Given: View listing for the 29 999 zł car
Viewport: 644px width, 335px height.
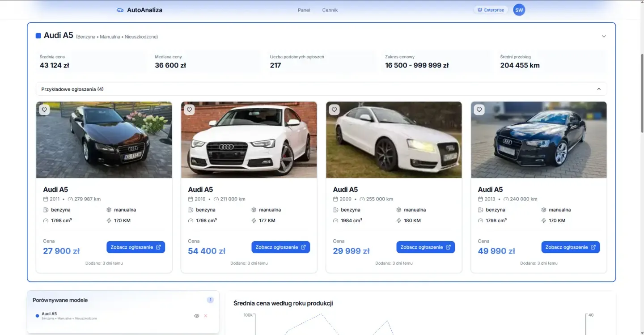Looking at the screenshot, I should [425, 247].
